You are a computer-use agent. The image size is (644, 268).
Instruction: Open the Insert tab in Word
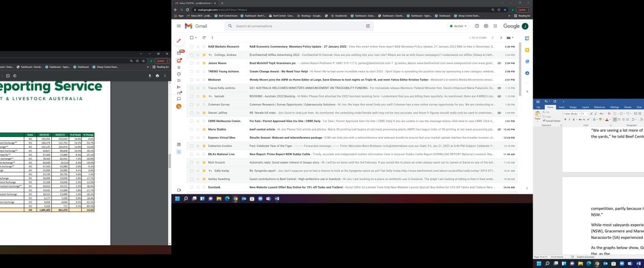(x=561, y=107)
